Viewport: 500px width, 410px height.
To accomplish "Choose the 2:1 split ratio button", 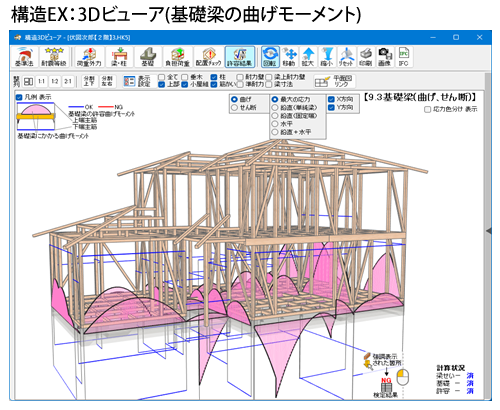I will [x=68, y=81].
